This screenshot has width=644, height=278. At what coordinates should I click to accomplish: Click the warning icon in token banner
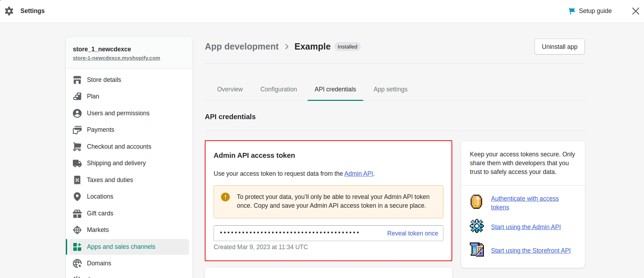[225, 197]
